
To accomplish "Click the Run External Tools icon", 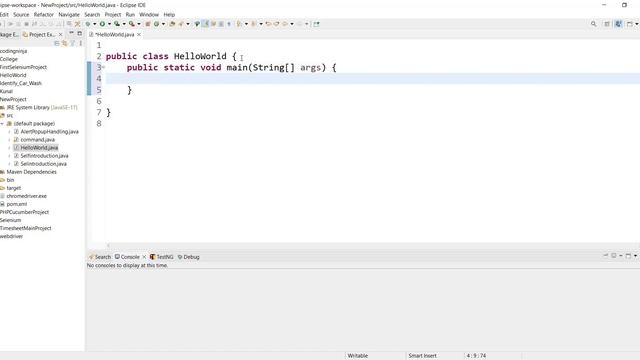I will (x=132, y=24).
